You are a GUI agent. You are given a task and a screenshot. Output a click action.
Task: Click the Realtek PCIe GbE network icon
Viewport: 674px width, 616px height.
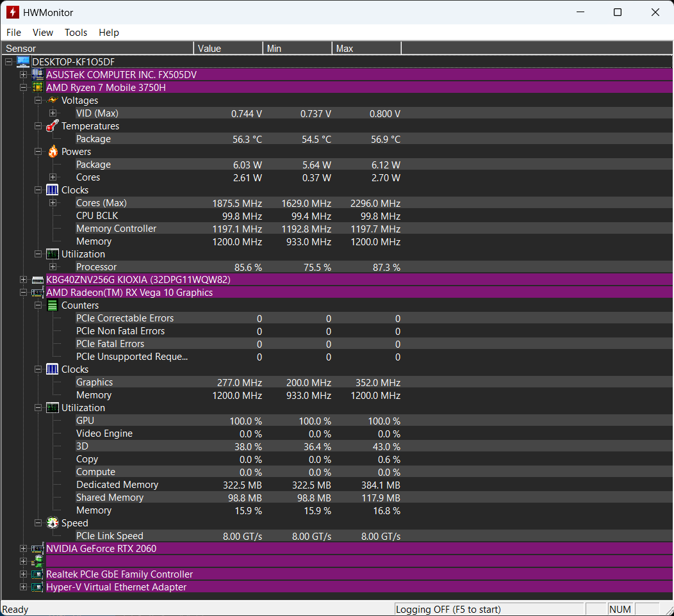coord(37,574)
